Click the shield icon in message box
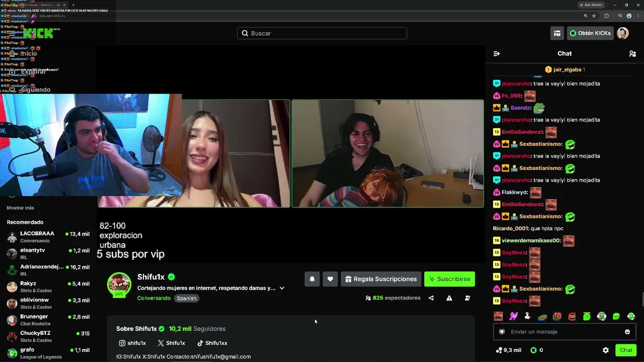644x362 pixels. click(x=502, y=332)
